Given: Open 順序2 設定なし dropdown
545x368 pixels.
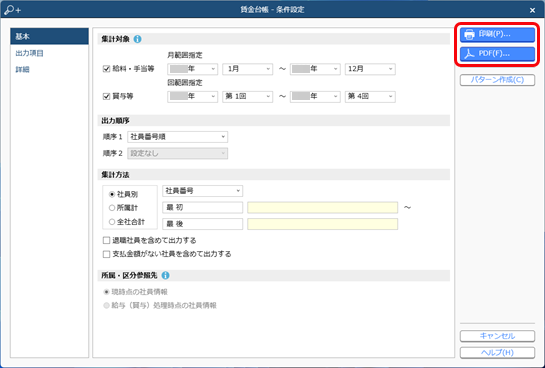Looking at the screenshot, I should coord(178,154).
